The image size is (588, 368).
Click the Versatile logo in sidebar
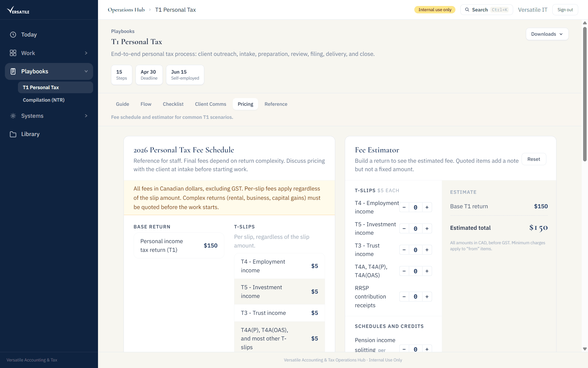18,10
